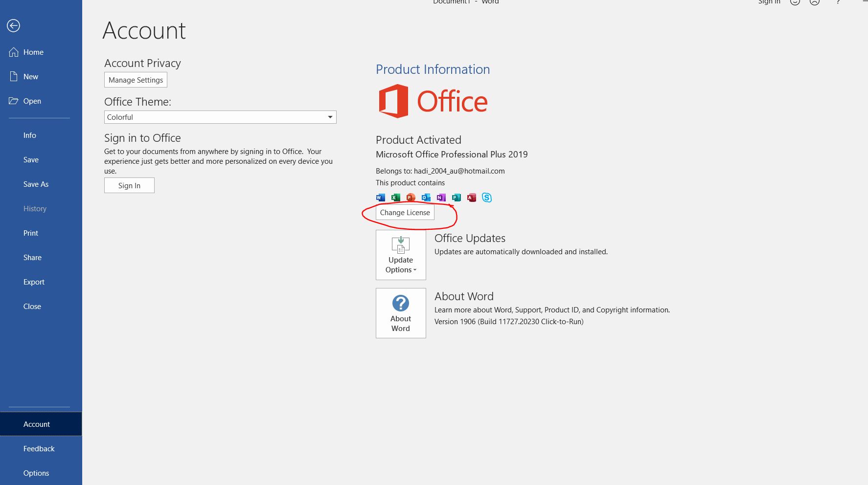
Task: Click the Excel app icon in product list
Action: pos(395,198)
